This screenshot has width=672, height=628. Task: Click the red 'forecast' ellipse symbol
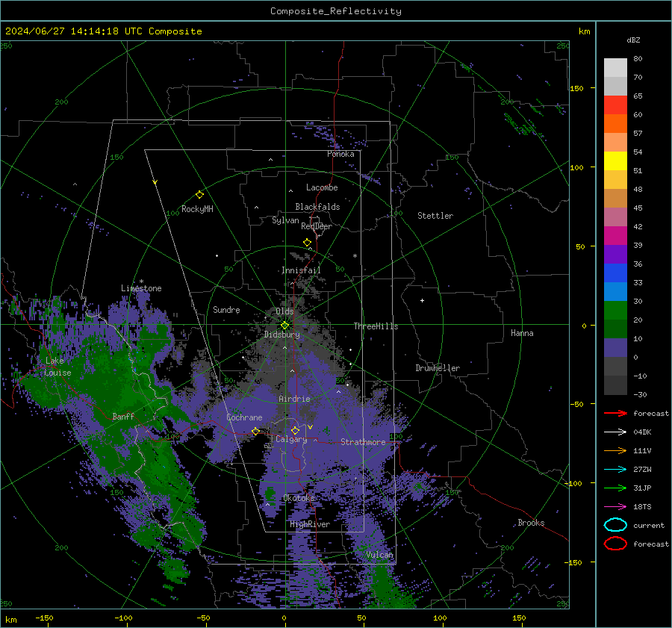point(615,544)
